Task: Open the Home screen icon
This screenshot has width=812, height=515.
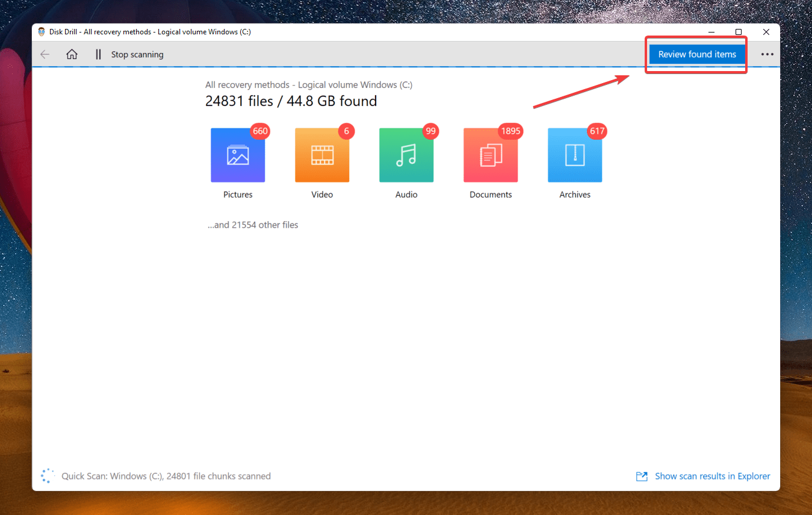Action: (x=72, y=54)
